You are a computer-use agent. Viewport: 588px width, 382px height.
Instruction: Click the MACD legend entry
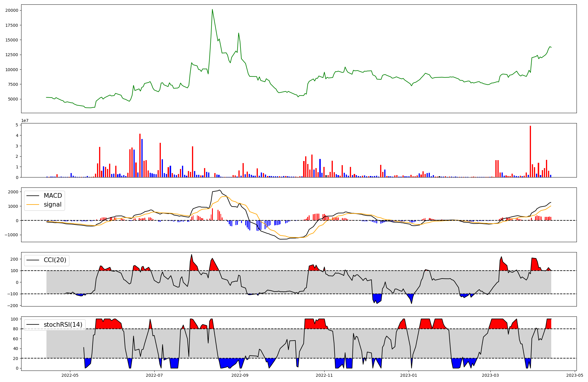tap(53, 196)
